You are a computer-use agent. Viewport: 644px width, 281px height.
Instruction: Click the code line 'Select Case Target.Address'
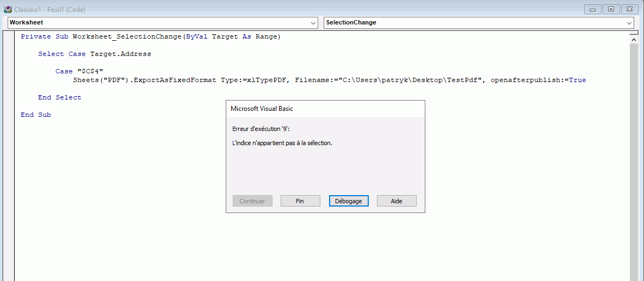(x=95, y=54)
